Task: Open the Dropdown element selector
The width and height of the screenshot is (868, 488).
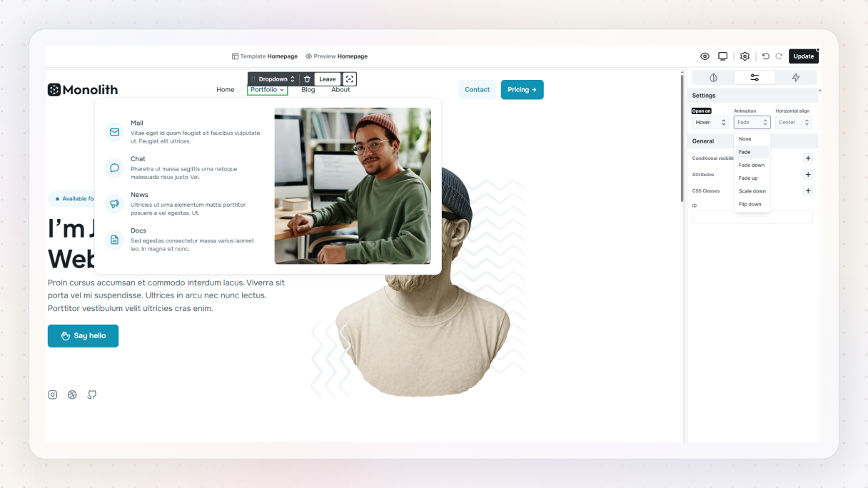Action: click(x=277, y=79)
